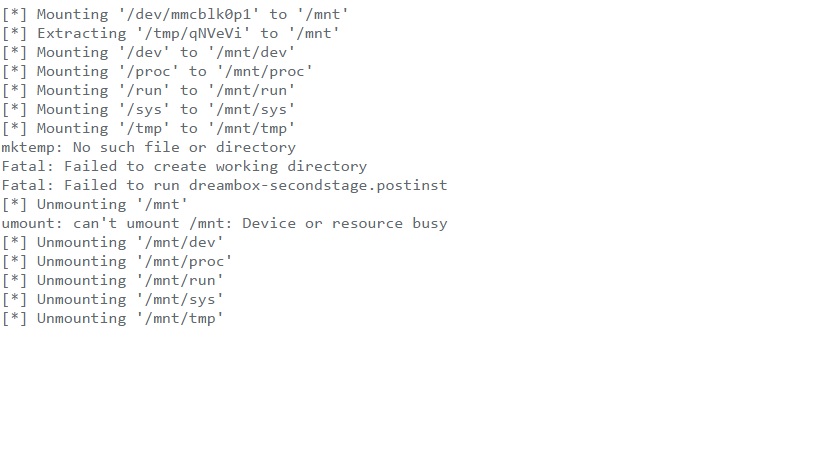
Task: Click the Mounting '/tmp' to '/mnt/tmp' line
Action: point(148,128)
